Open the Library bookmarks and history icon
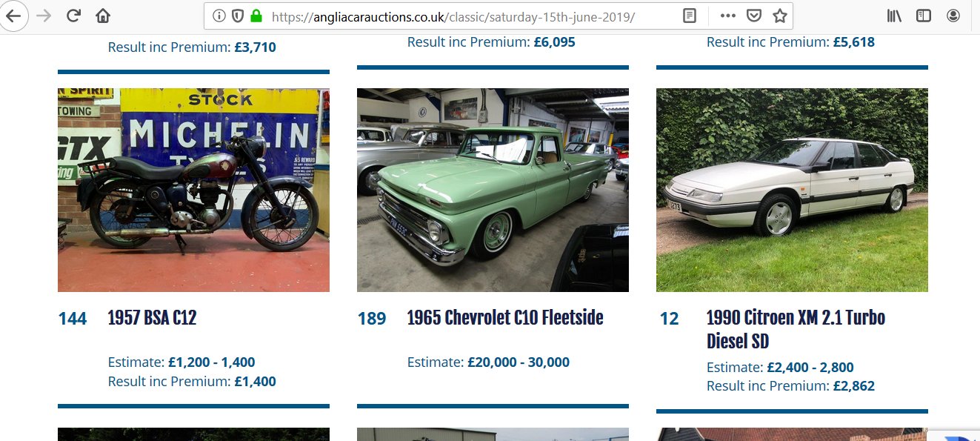980x441 pixels. 894,16
